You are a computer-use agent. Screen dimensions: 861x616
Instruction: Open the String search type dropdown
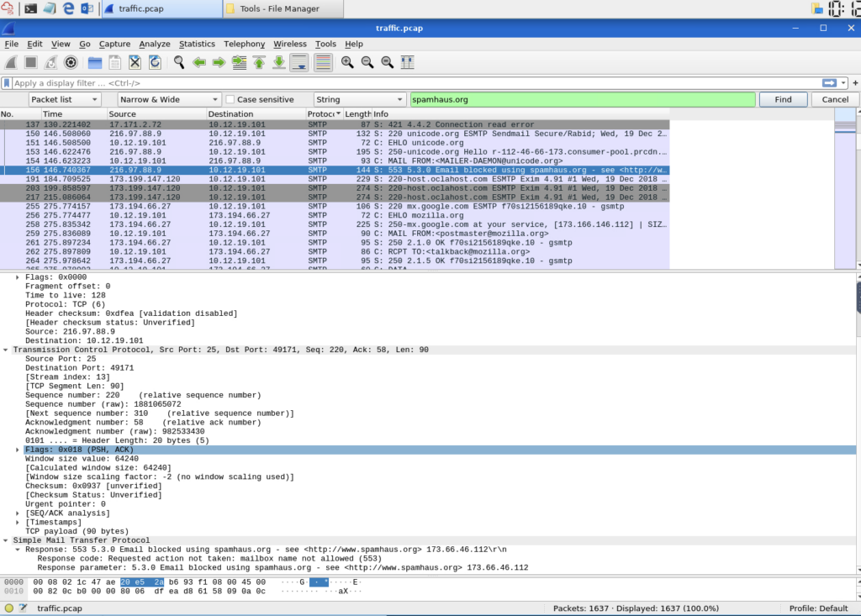359,99
